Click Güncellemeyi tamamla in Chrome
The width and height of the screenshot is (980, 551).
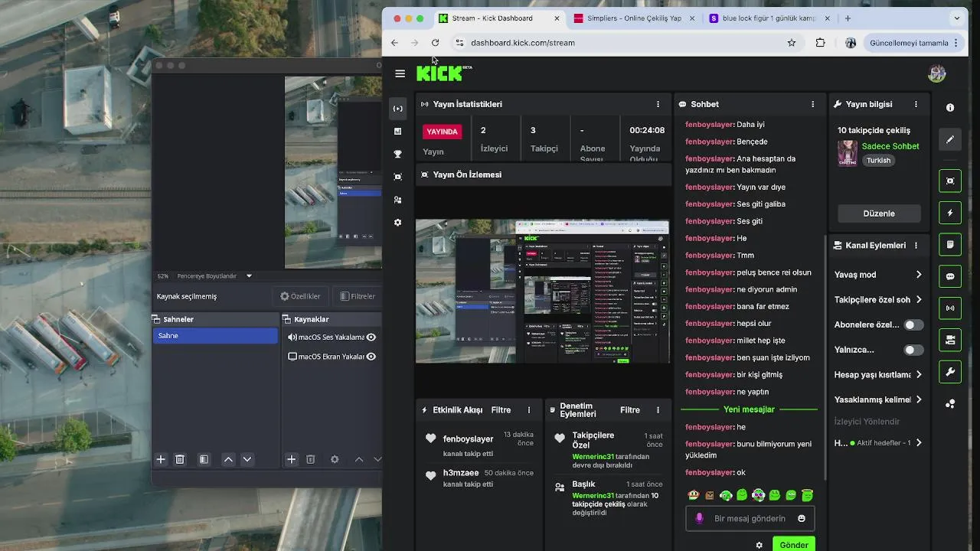[914, 43]
